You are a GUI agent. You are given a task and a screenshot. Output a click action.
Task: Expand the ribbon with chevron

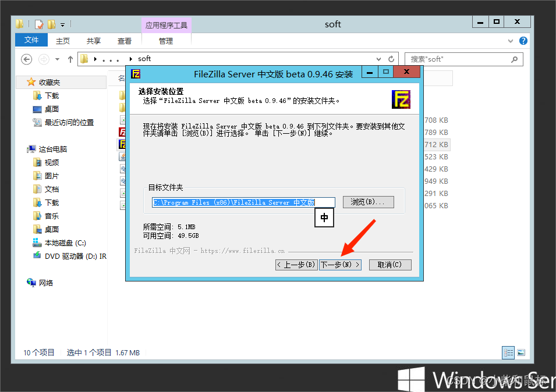click(x=511, y=41)
